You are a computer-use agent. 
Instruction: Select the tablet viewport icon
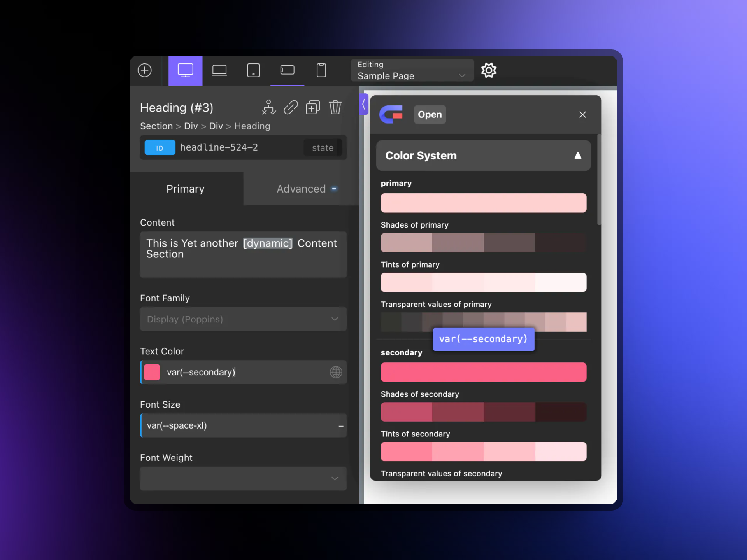253,70
